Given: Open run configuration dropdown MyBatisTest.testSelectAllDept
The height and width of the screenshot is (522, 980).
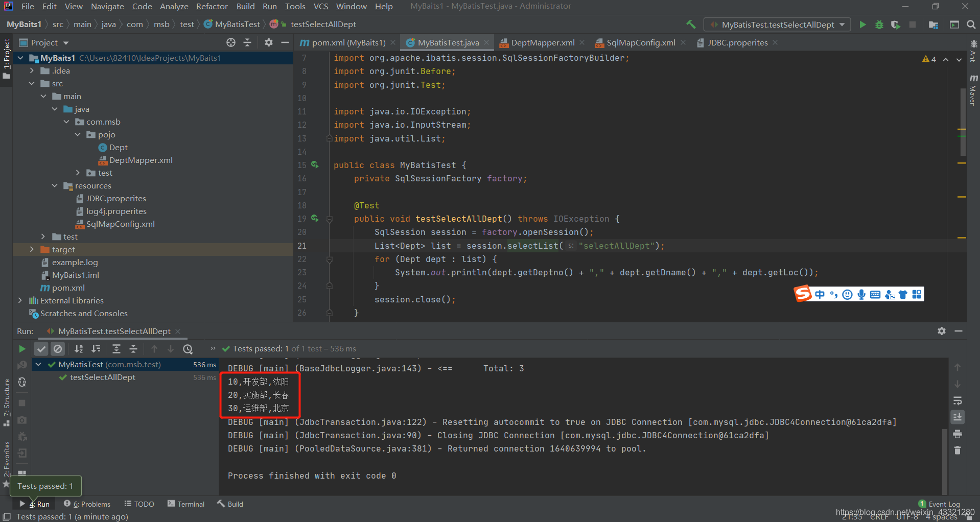Looking at the screenshot, I should point(777,25).
